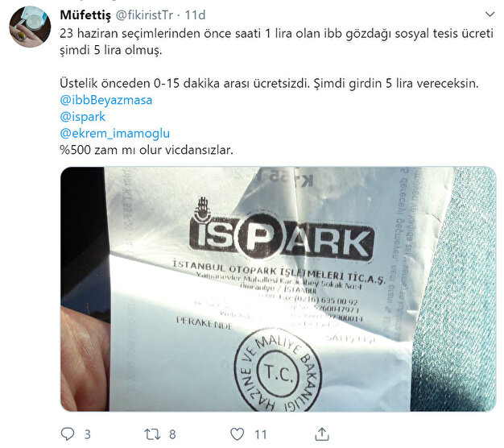Like the tweet with heart icon

(238, 434)
